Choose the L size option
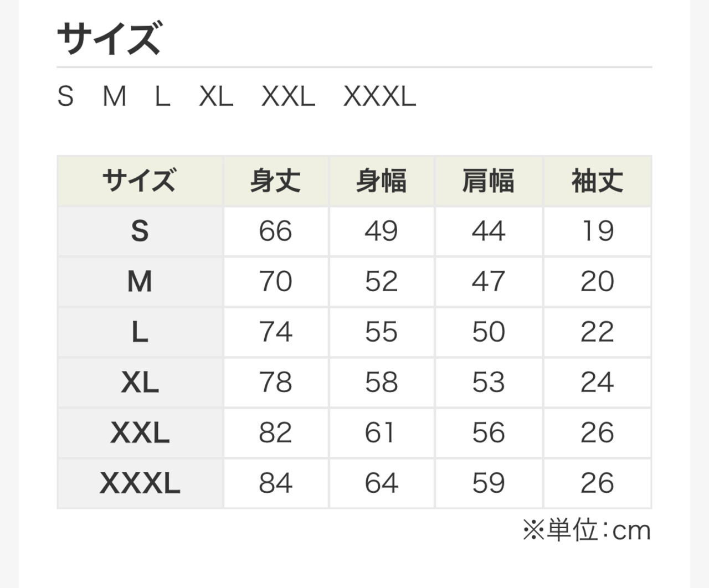Image resolution: width=709 pixels, height=588 pixels. 162,96
